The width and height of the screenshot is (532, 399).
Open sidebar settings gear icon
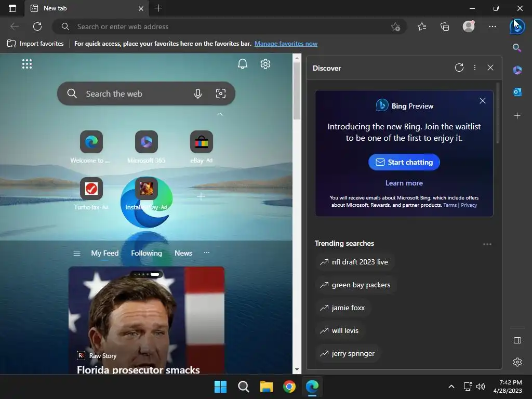click(517, 362)
